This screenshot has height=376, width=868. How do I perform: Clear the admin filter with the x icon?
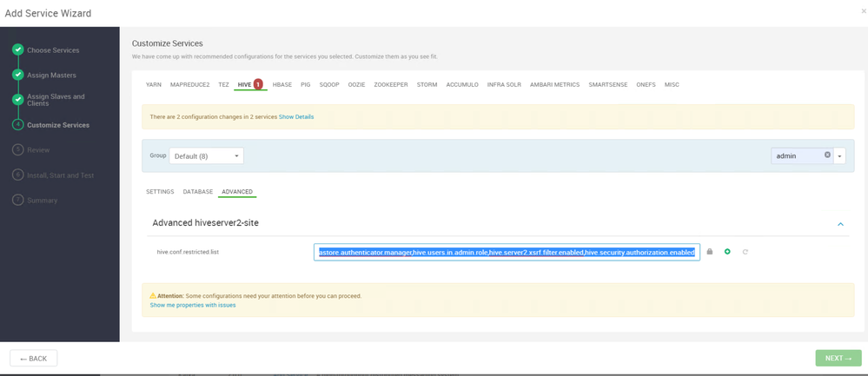[x=827, y=155]
